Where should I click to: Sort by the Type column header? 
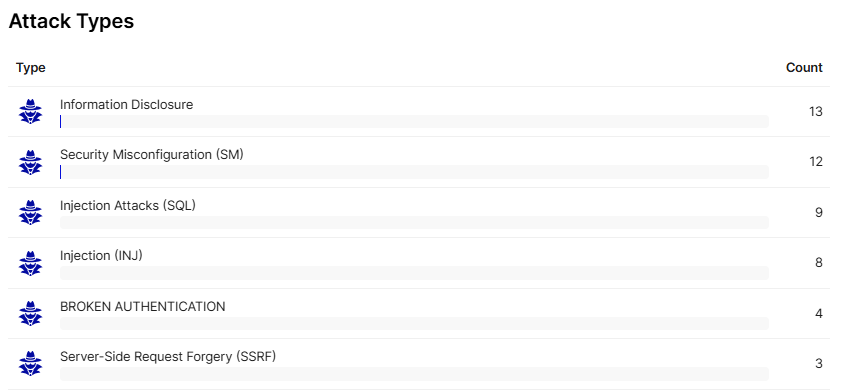(x=31, y=68)
